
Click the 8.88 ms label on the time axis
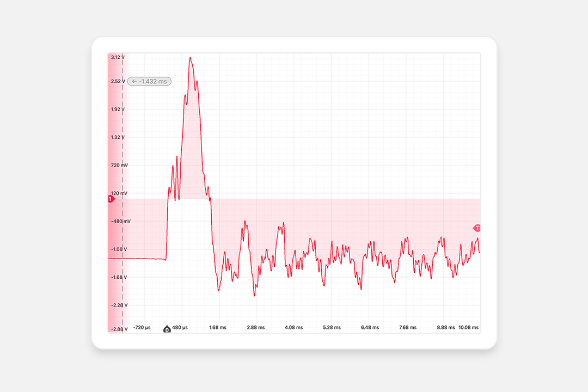pyautogui.click(x=446, y=327)
